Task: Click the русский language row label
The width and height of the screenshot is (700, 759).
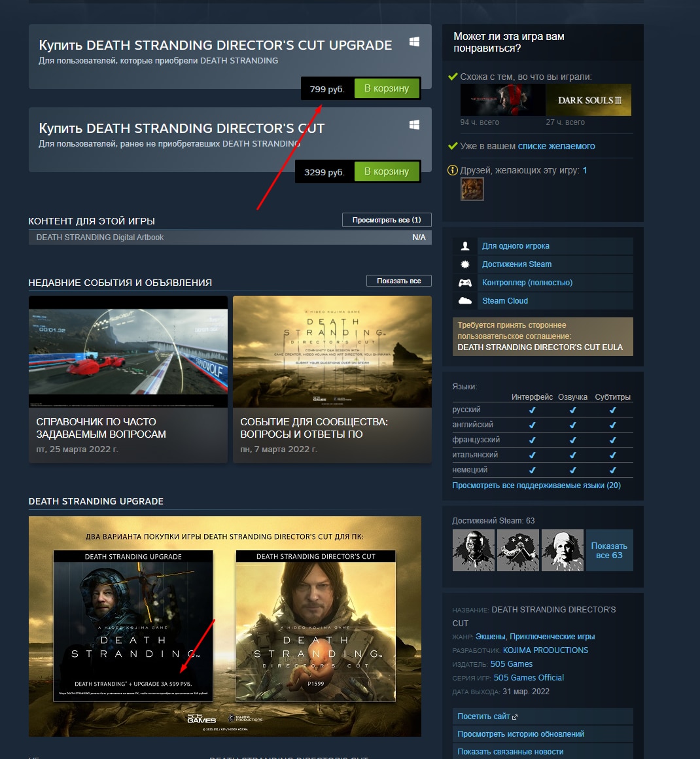Action: [466, 410]
